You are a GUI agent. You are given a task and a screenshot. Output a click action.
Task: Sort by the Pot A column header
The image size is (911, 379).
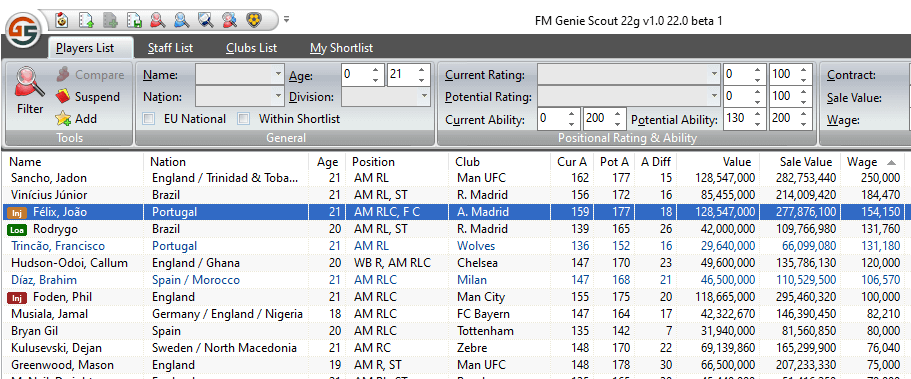(614, 162)
